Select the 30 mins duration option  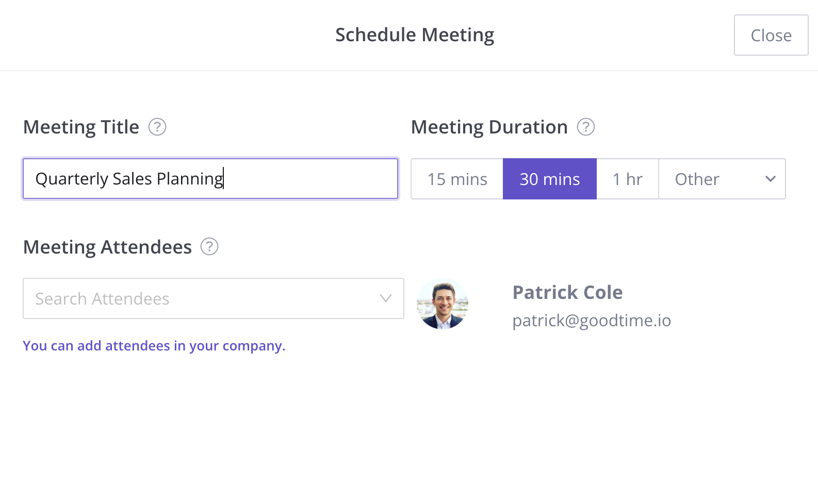click(x=550, y=179)
